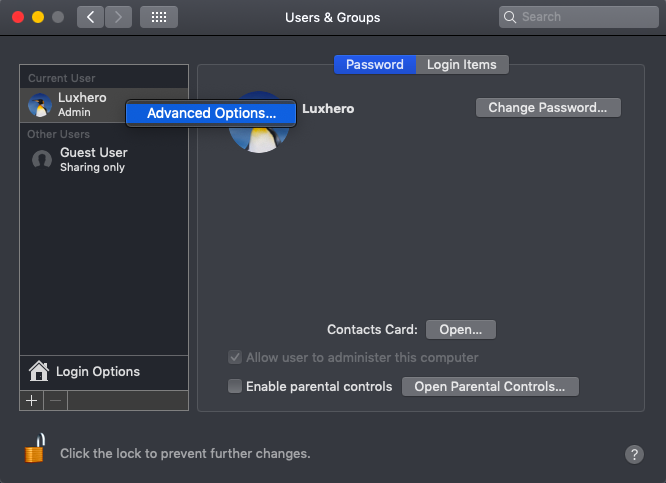Click Open Parental Controls button
Screen dimensions: 666x483
[490, 386]
